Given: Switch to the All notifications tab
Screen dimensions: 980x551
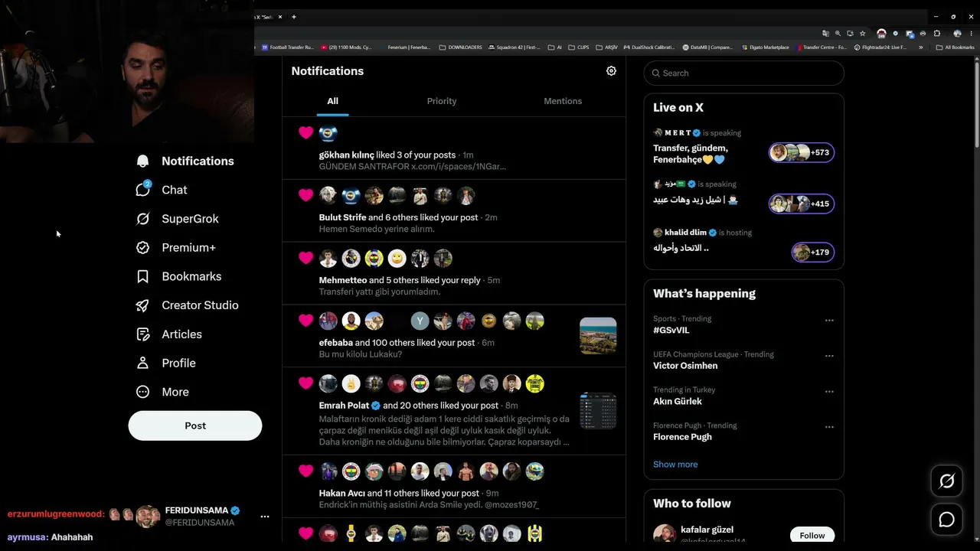Looking at the screenshot, I should click(x=332, y=101).
